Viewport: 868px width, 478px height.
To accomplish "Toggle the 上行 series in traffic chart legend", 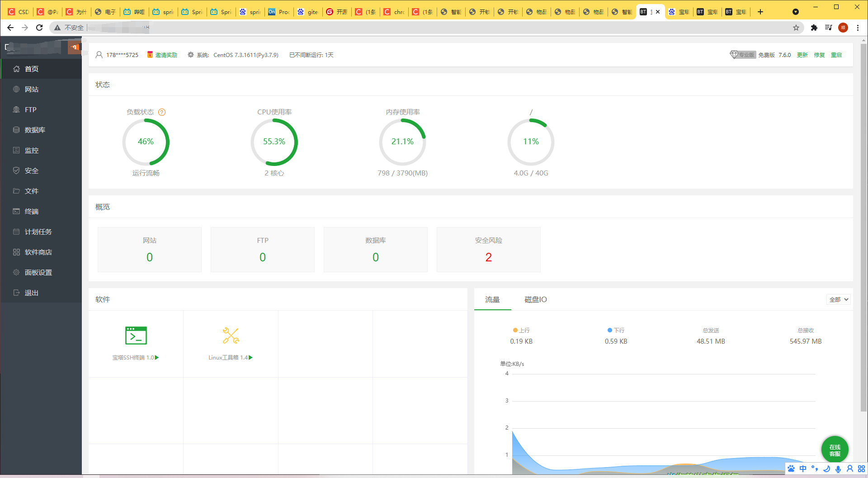I will coord(521,330).
